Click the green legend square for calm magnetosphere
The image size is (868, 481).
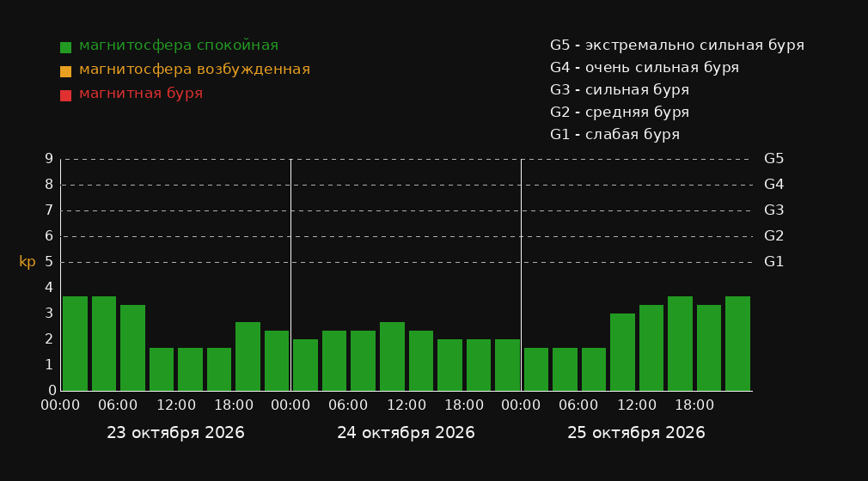pos(65,47)
